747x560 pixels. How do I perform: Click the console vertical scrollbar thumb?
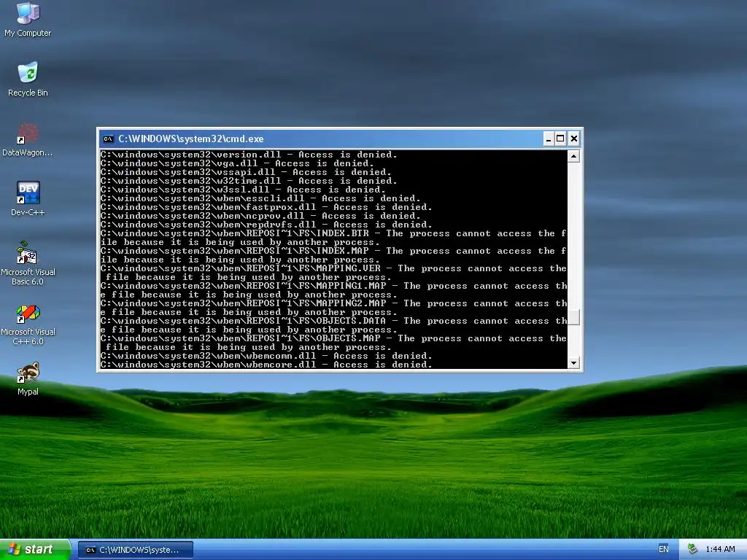coord(573,317)
